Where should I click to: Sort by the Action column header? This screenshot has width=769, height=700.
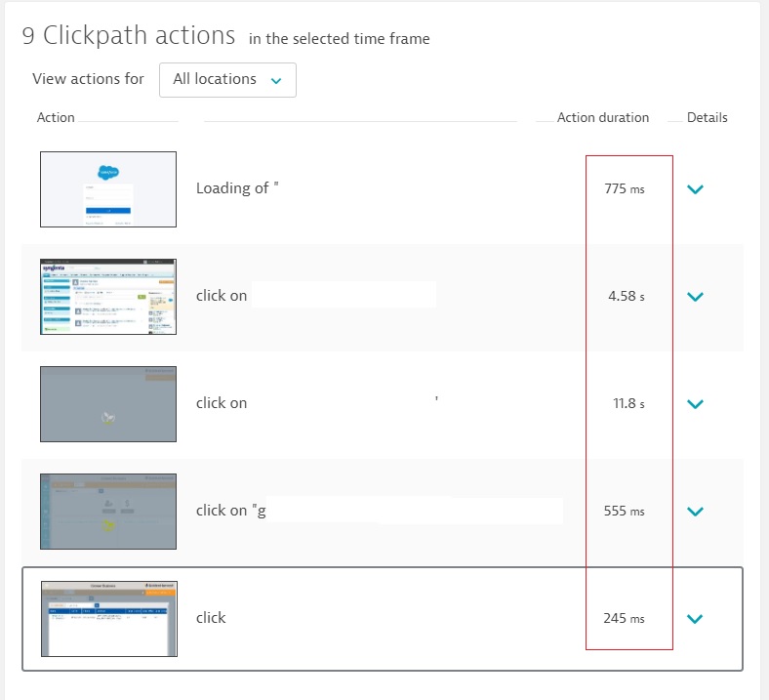[56, 117]
